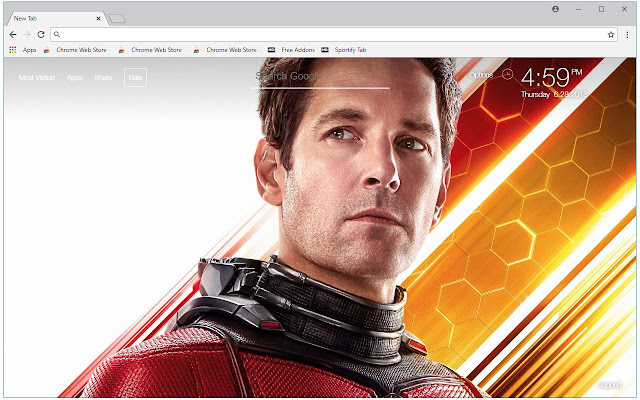Minimize the Chrome window
The image size is (640, 400).
[x=578, y=9]
